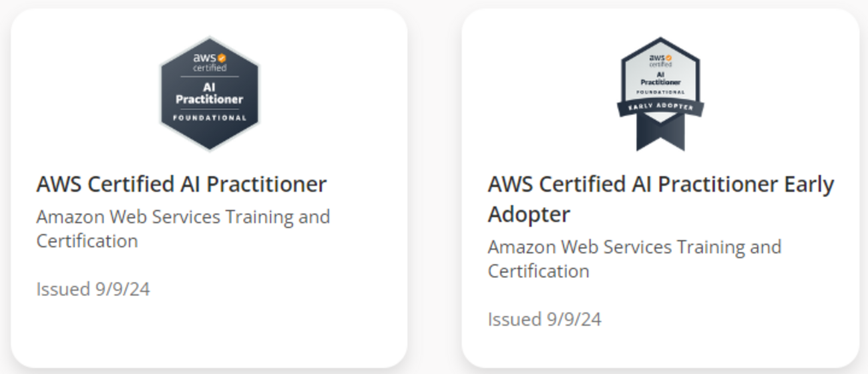Open the AWS Certified AI Practitioner title

pos(182,184)
